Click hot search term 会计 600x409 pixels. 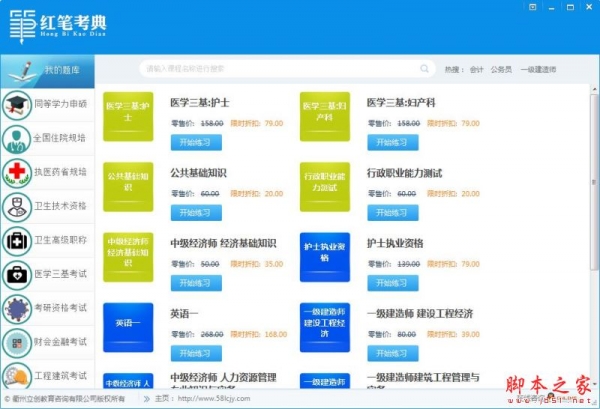click(476, 70)
